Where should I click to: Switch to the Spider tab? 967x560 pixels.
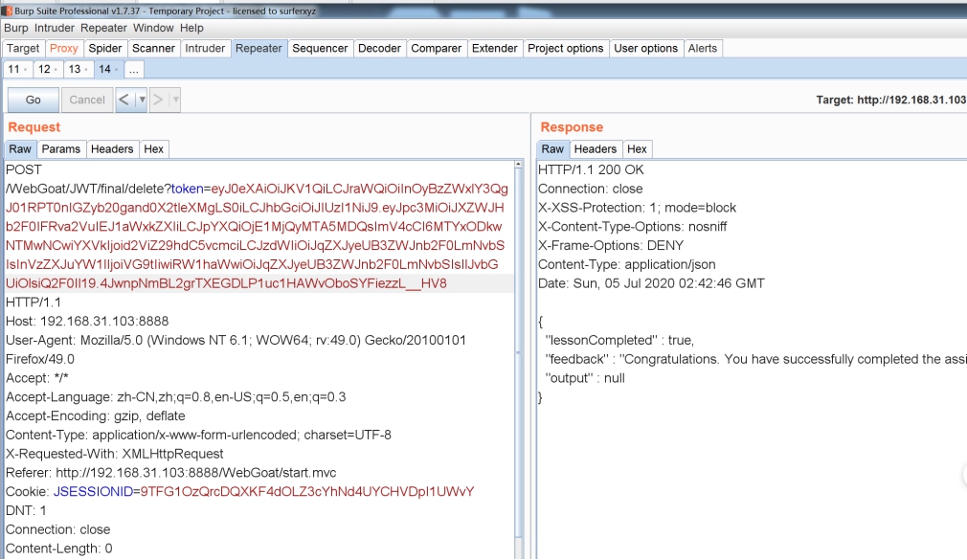(x=105, y=48)
